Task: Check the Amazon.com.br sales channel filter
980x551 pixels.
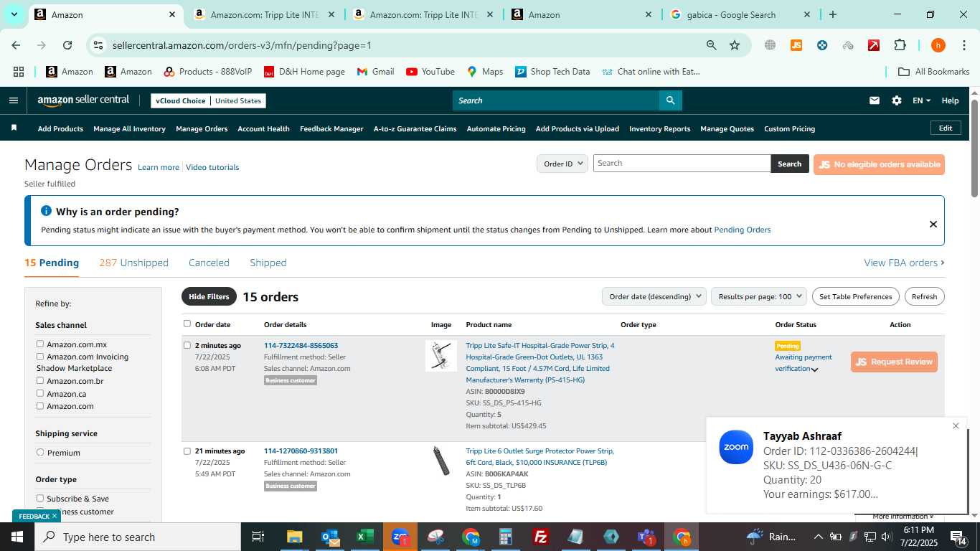Action: click(40, 381)
